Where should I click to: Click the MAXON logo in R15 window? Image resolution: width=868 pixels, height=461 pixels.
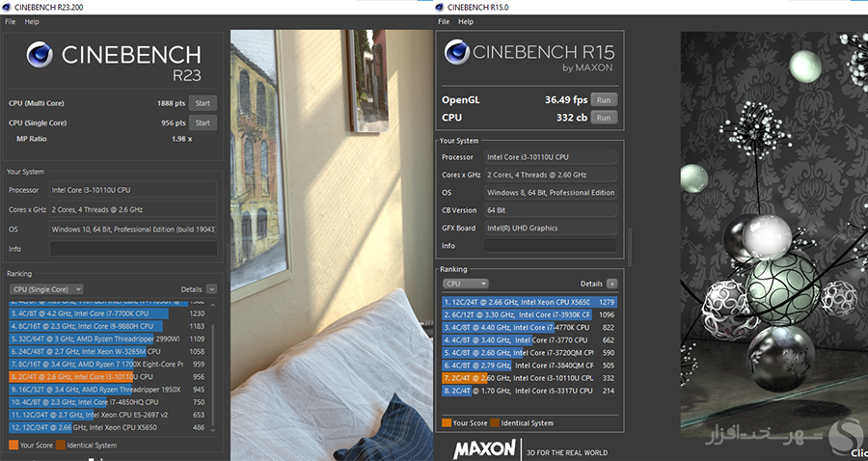(x=484, y=448)
